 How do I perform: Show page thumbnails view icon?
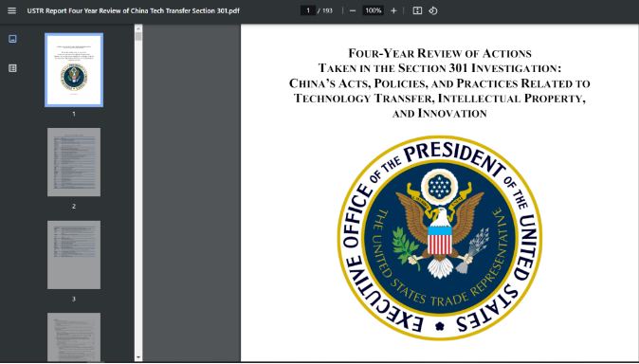coord(12,39)
